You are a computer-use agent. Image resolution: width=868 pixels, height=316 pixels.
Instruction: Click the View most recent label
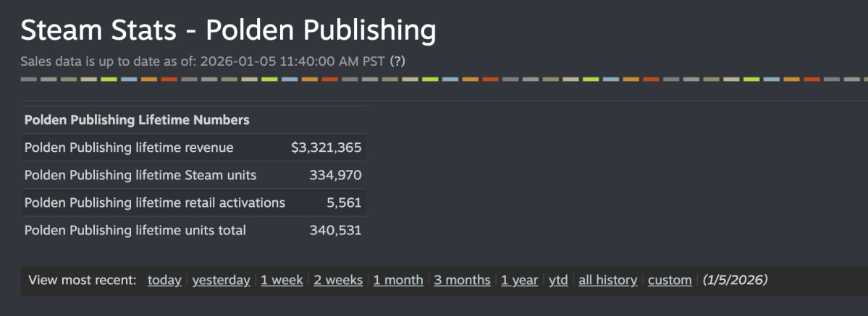click(83, 280)
